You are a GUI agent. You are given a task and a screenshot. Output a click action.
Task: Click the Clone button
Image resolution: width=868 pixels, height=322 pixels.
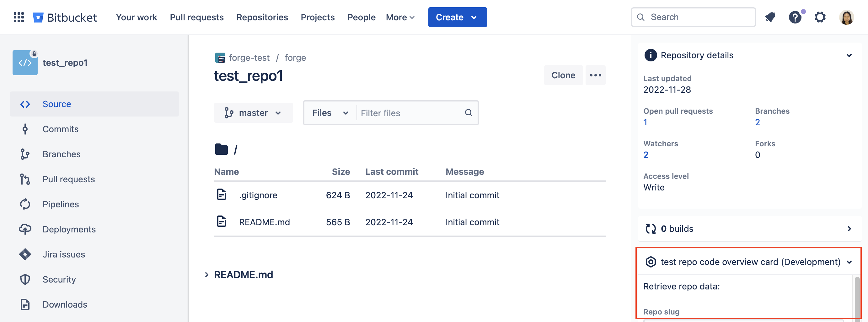point(563,75)
